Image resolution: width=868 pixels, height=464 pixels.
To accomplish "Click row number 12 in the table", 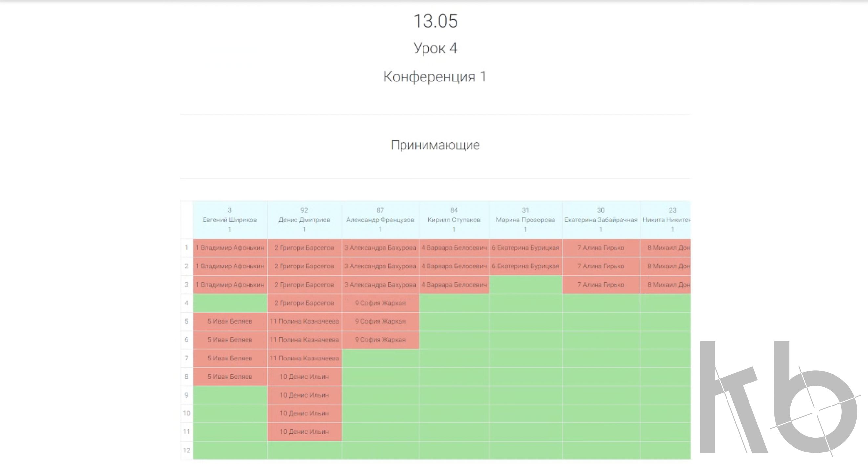I will tap(186, 450).
